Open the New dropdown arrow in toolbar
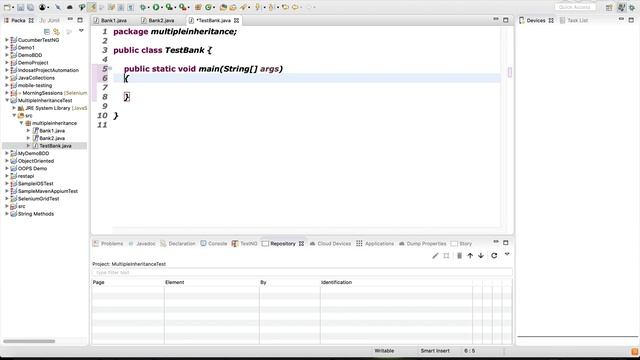This screenshot has height=360, width=640. 13,7
